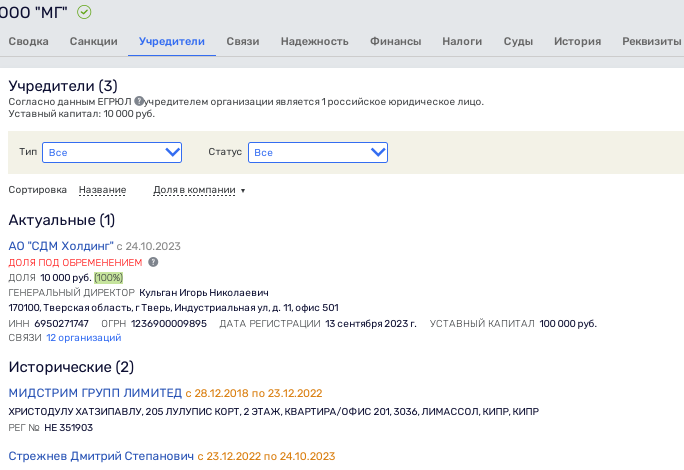The width and height of the screenshot is (684, 470).
Task: Open АО "СДМ Холдинг" founder link
Action: point(61,246)
